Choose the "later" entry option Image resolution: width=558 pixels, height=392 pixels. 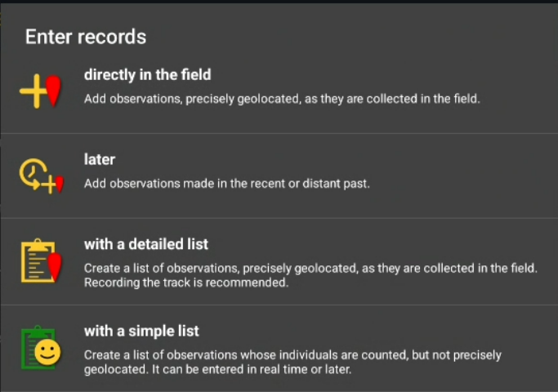[99, 159]
